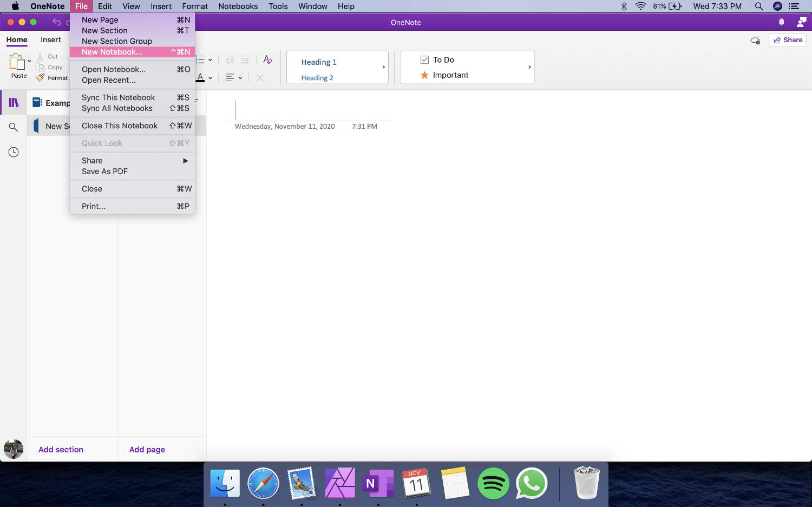Click the OneNote icon in the Dock
This screenshot has height=507, width=812.
click(x=378, y=483)
